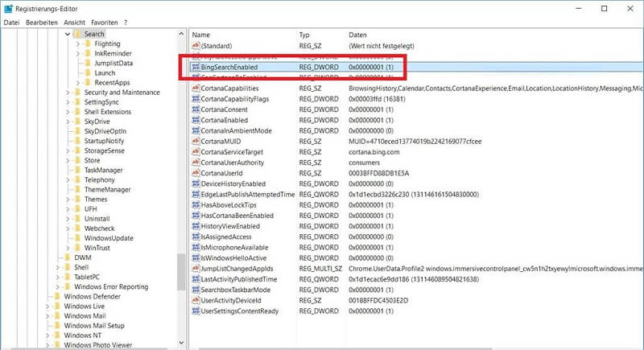Click the CortanaCapabilityFlags DWORD icon
This screenshot has width=644, height=350.
pyautogui.click(x=196, y=99)
